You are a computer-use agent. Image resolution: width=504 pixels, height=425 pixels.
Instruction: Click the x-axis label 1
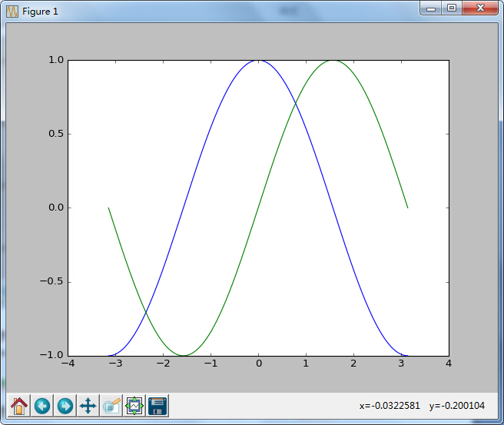tap(306, 364)
